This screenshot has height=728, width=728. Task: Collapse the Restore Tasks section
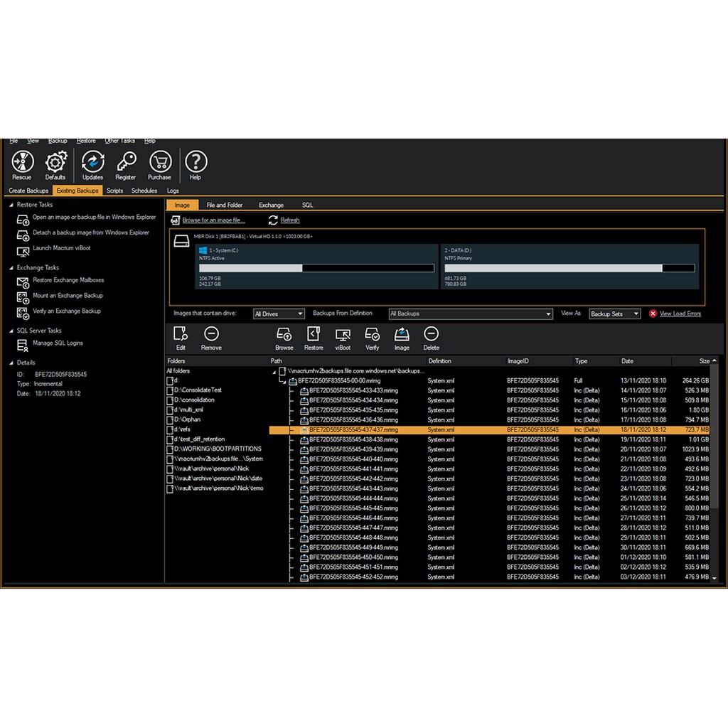[11, 205]
